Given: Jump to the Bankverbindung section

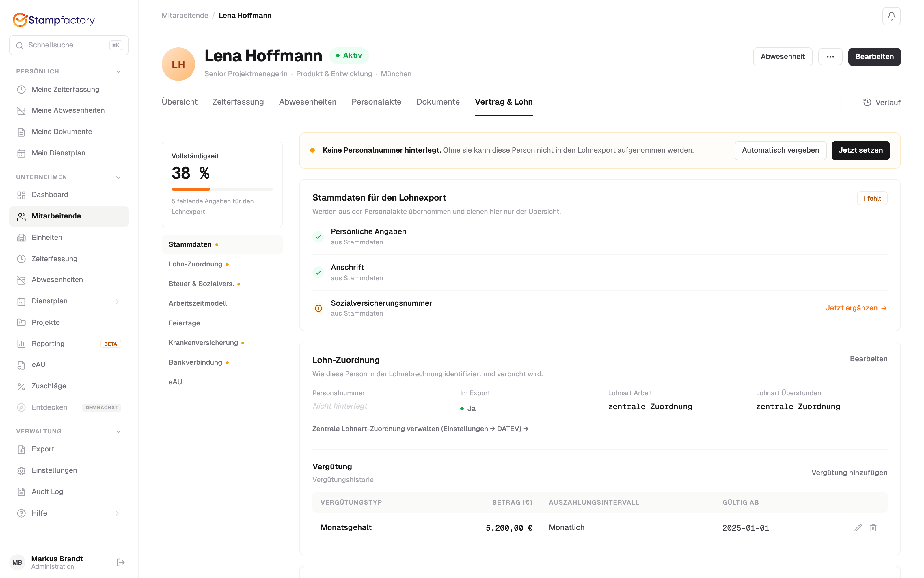Looking at the screenshot, I should click(222, 362).
